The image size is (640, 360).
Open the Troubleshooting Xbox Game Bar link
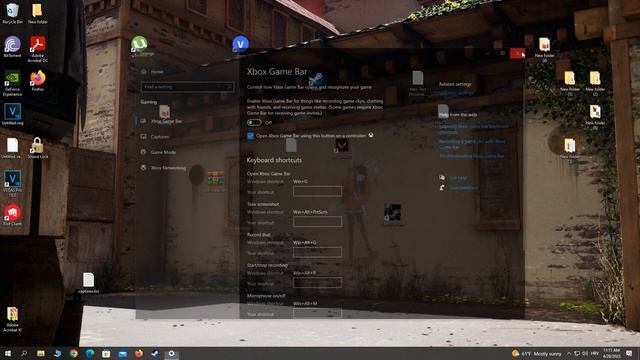[471, 156]
